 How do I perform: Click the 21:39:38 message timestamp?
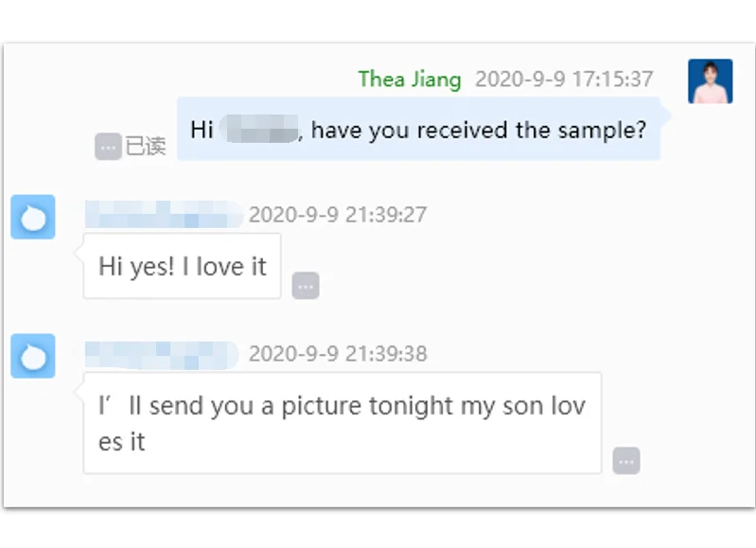338,354
